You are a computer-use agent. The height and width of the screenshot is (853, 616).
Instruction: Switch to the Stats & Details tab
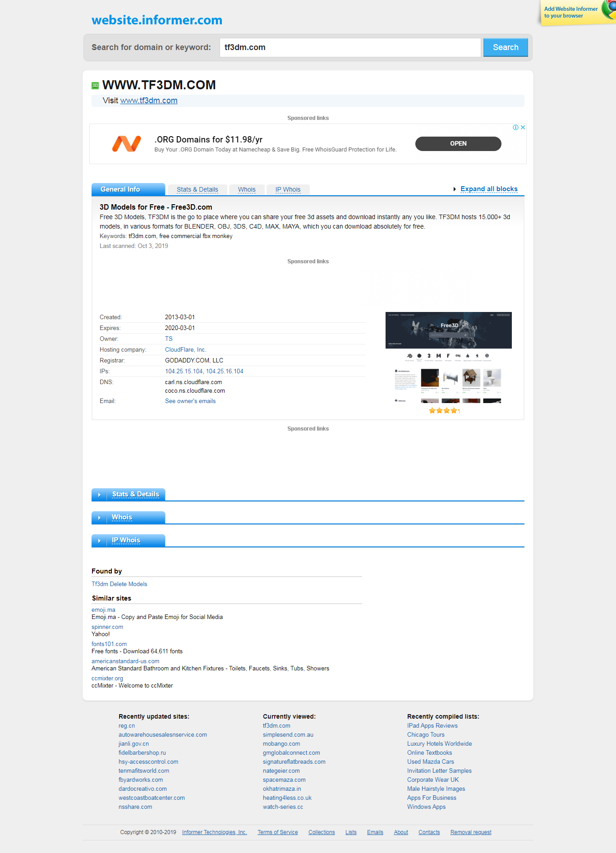point(197,190)
